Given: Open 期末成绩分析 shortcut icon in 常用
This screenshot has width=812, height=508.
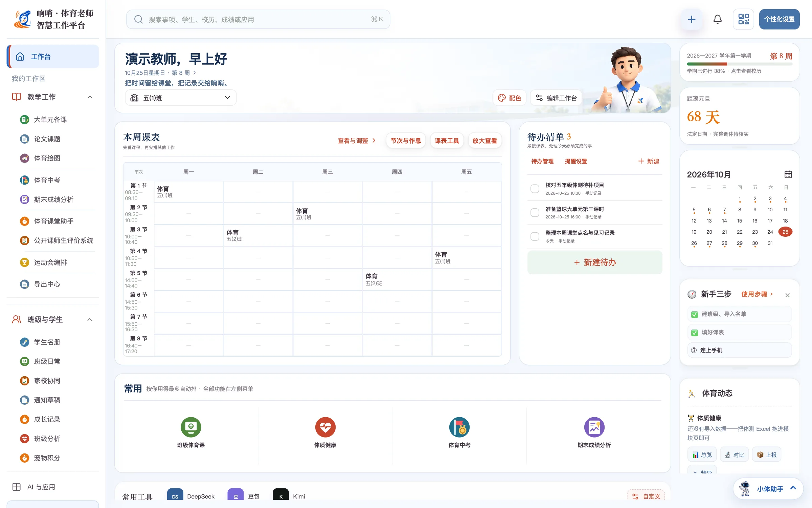Looking at the screenshot, I should pyautogui.click(x=594, y=427).
